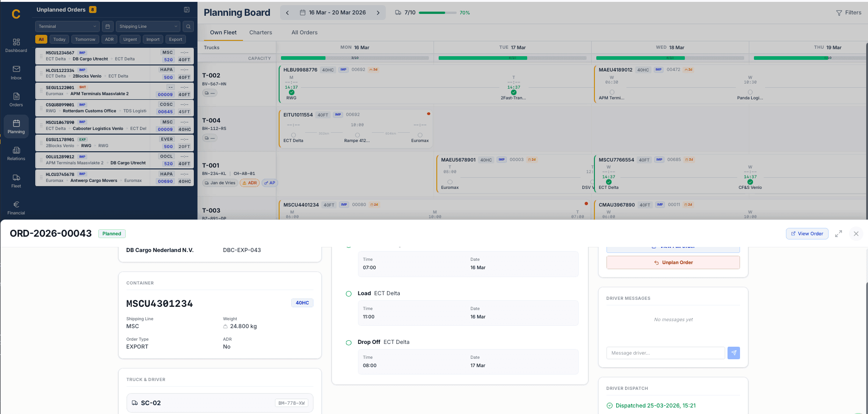Viewport: 868px width, 414px height.
Task: Click the Filters funnel button
Action: click(849, 13)
